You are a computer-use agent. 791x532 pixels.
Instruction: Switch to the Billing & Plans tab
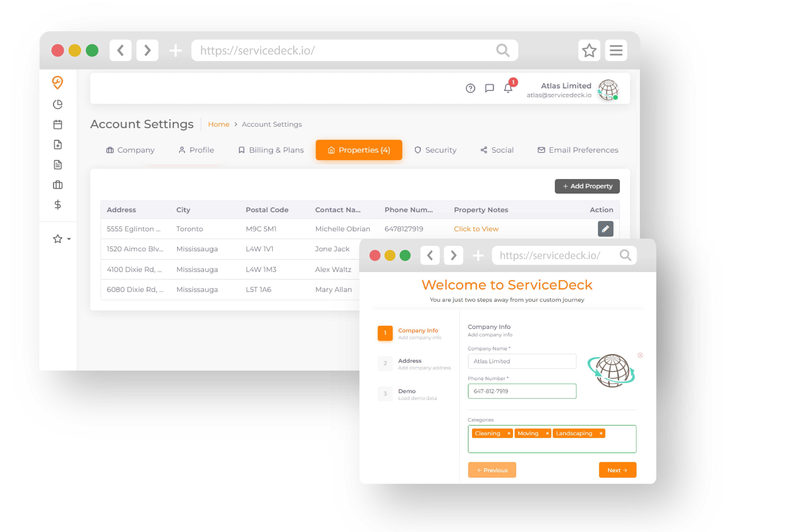271,150
